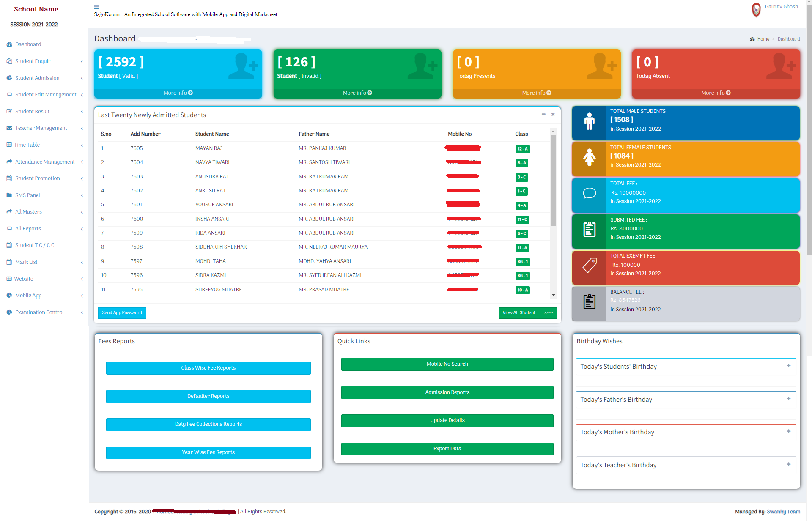812x526 pixels.
Task: Click the Attendance Management share icon
Action: click(9, 162)
